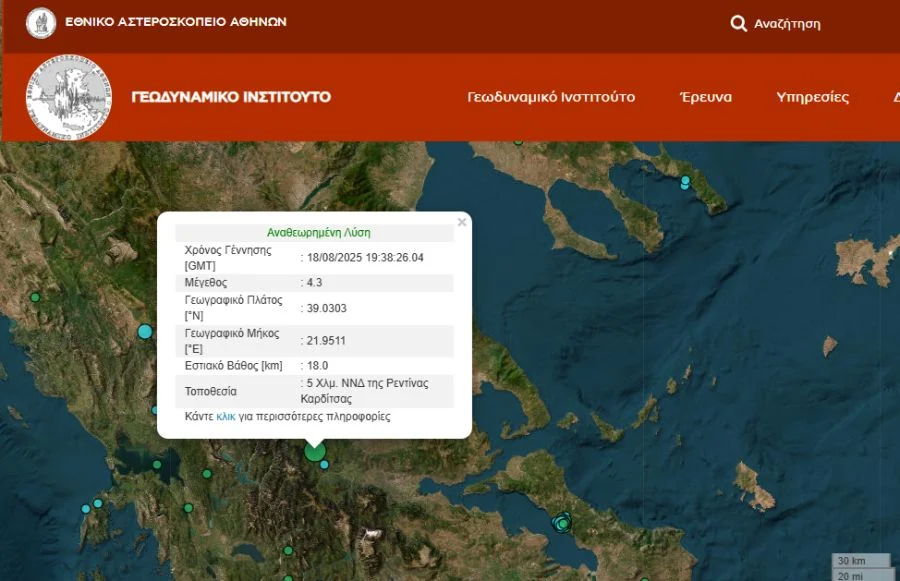Image resolution: width=900 pixels, height=581 pixels.
Task: Click the cyan marker on the Chalkidiki peninsula
Action: coord(685,182)
